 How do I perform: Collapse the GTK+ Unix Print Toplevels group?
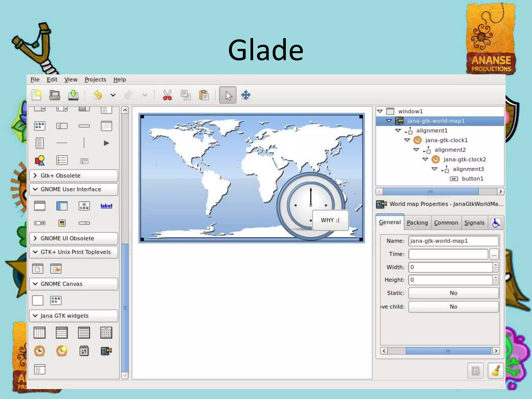tap(74, 252)
